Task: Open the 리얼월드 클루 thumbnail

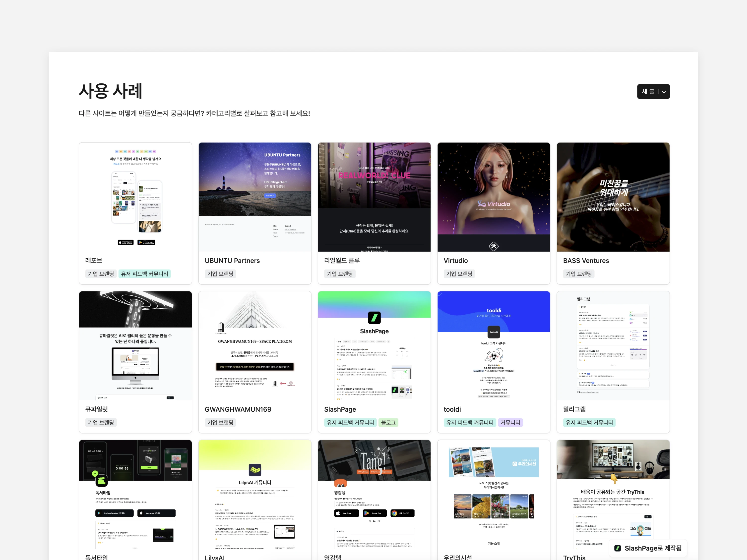Action: click(x=374, y=197)
